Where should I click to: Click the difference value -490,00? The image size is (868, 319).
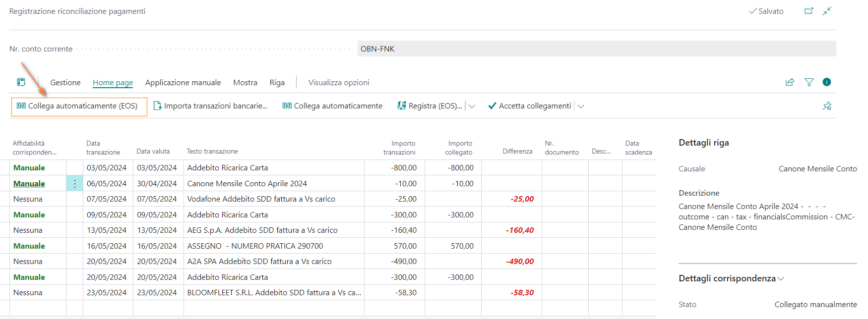[x=520, y=262]
